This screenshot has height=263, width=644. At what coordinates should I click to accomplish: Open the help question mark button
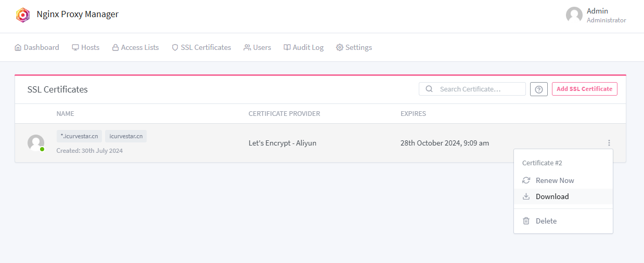tap(539, 89)
